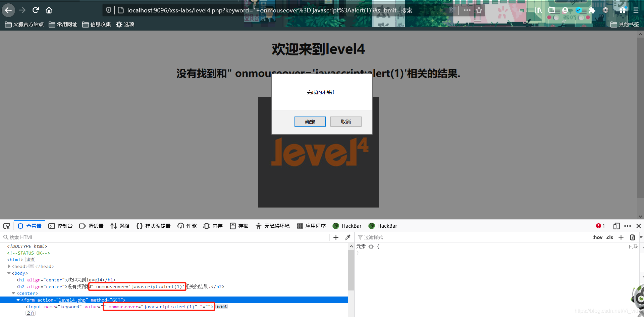
Task: Switch to the 调试器 debugger tab
Action: pyautogui.click(x=92, y=226)
